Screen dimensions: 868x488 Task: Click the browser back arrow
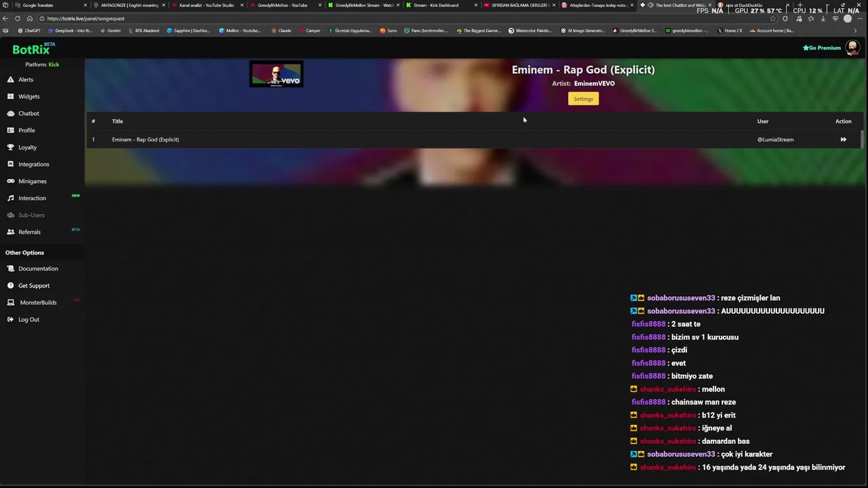[6, 18]
